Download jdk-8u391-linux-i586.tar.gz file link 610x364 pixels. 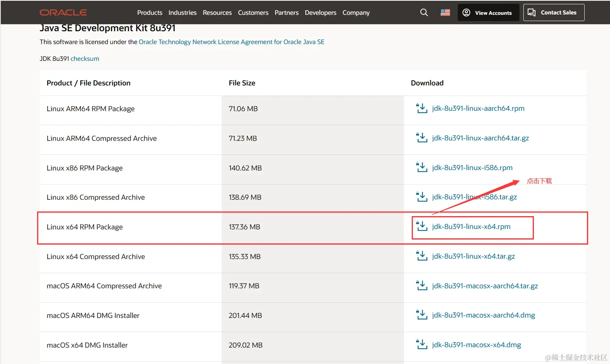click(x=474, y=197)
